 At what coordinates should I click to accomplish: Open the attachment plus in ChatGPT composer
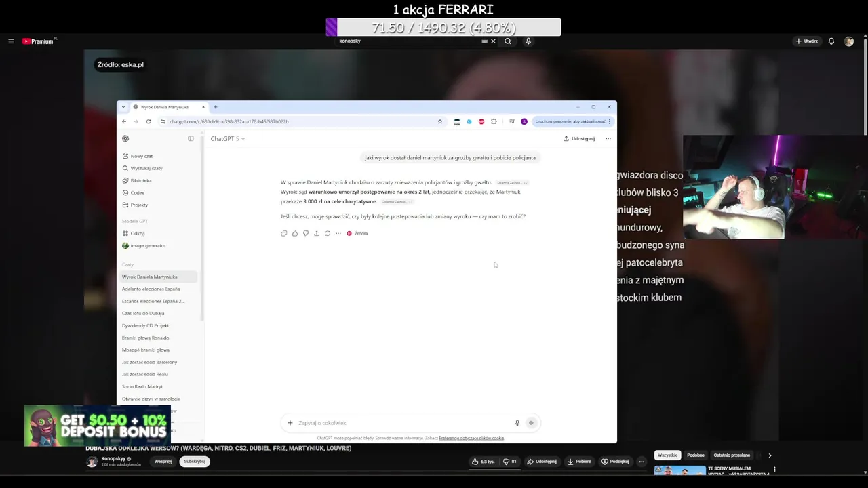290,423
